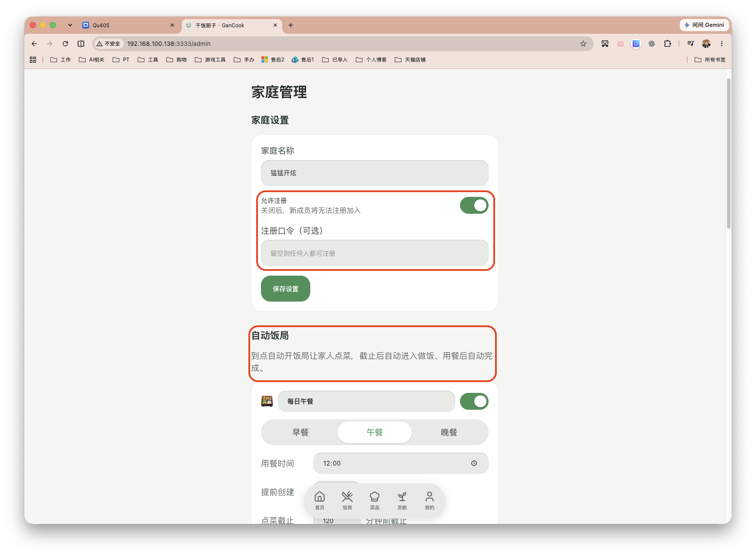Click the 保存设置 button
This screenshot has height=556, width=756.
point(286,289)
